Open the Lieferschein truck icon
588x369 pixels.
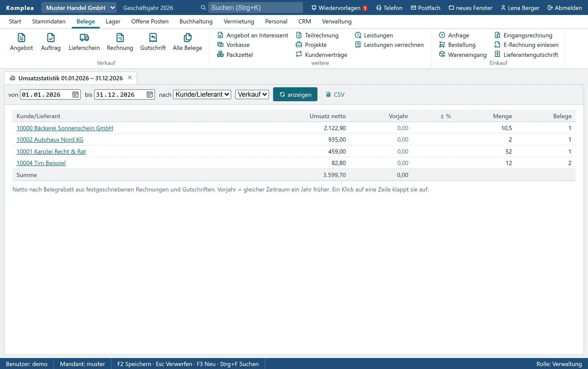pyautogui.click(x=84, y=42)
